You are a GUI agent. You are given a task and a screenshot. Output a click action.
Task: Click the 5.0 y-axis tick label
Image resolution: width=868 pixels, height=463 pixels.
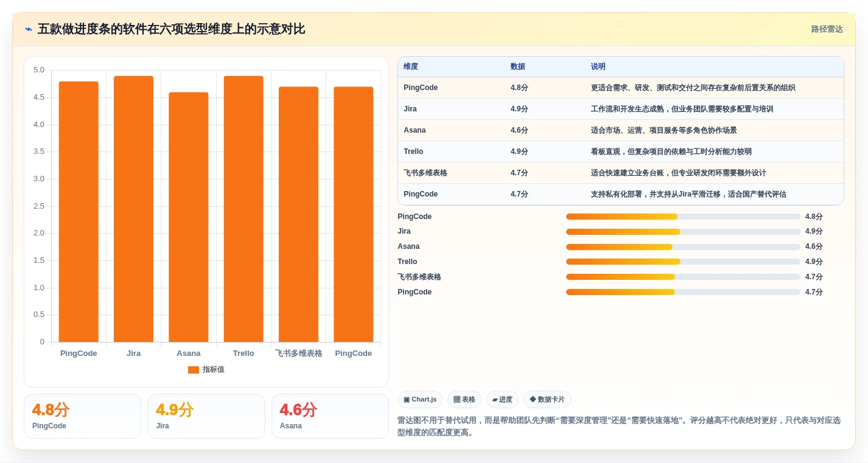[x=38, y=70]
